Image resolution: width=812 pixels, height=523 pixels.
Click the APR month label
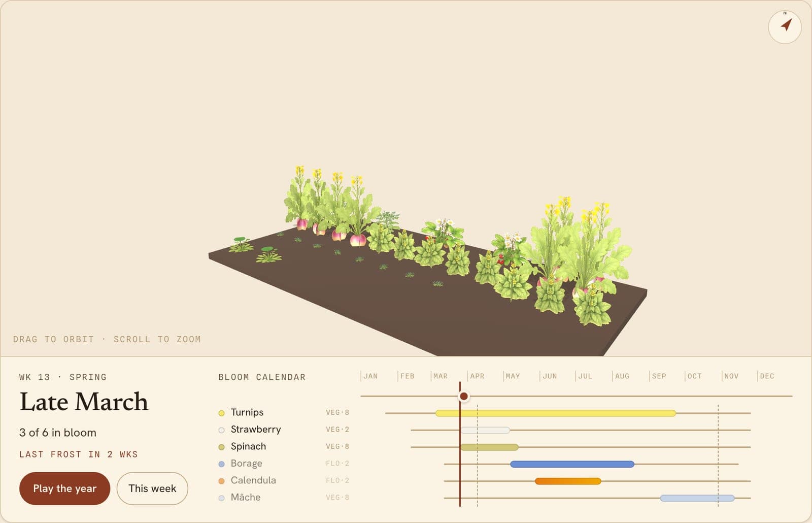(477, 376)
